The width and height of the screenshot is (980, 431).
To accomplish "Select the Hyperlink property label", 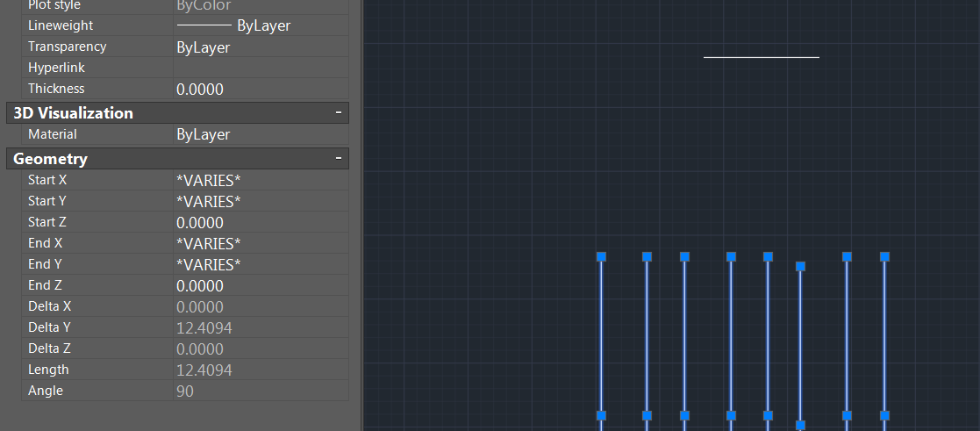I will 56,68.
